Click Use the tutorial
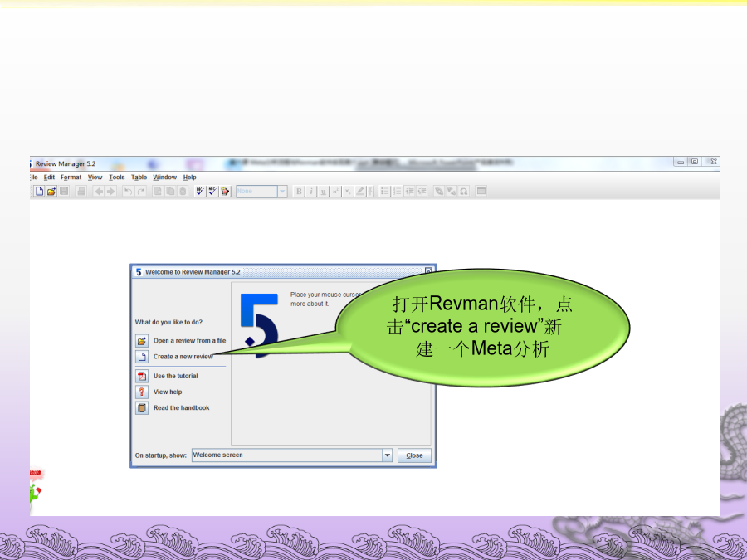Viewport: 747px width, 560px height. [x=176, y=376]
